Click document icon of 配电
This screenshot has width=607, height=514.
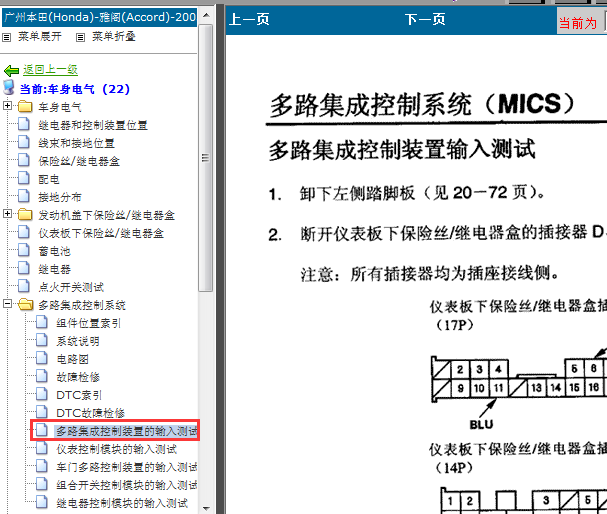(24, 178)
